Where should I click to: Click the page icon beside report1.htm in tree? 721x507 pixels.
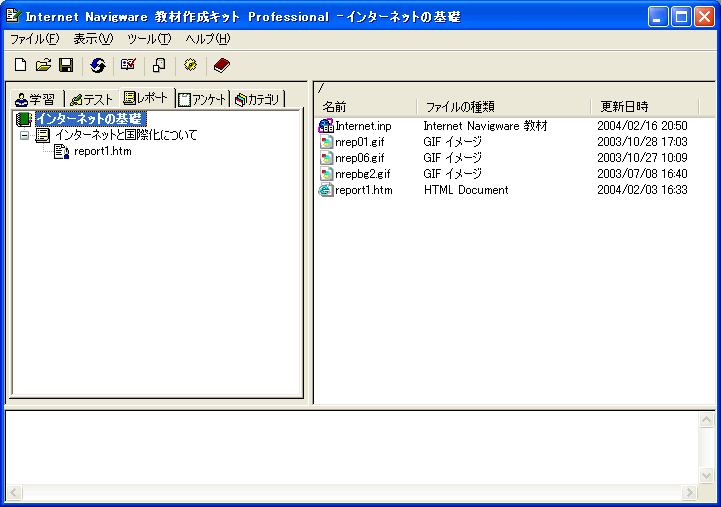[x=61, y=151]
